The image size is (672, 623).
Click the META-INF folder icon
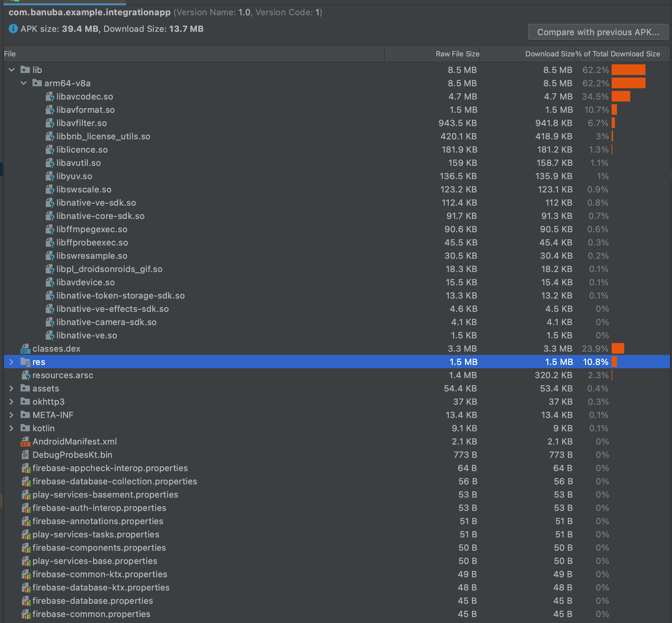(x=25, y=415)
